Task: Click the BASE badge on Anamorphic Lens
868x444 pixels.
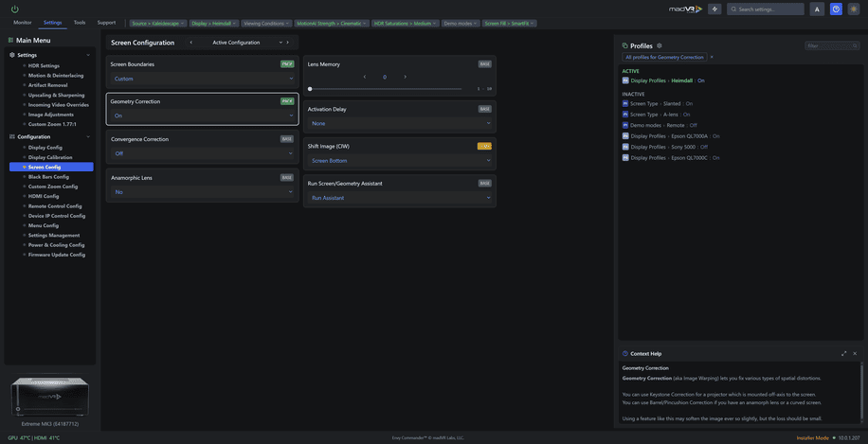Action: click(x=287, y=177)
